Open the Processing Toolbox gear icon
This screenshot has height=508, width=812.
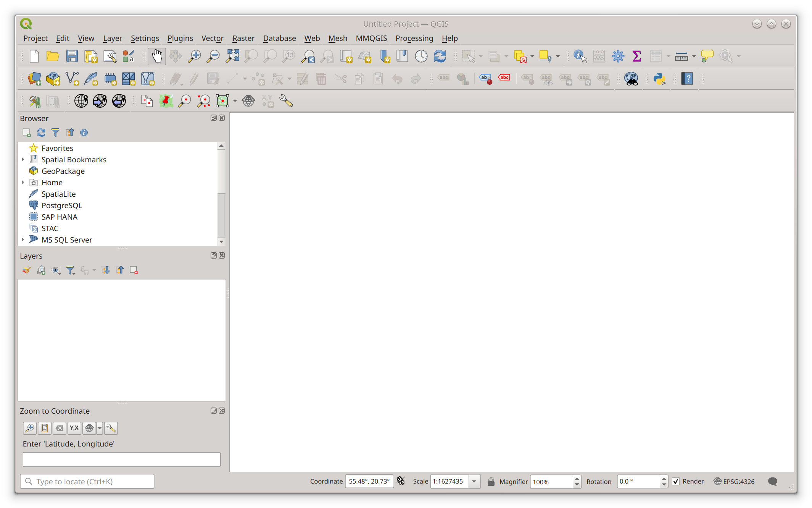click(618, 56)
